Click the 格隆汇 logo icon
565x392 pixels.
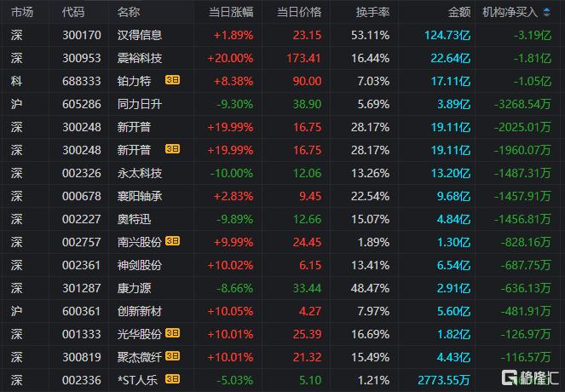pos(512,376)
